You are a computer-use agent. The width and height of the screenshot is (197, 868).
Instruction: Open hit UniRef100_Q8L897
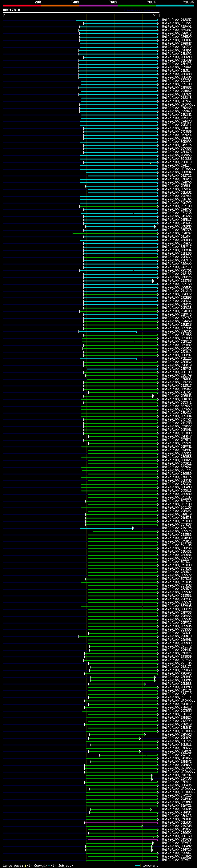176,40
